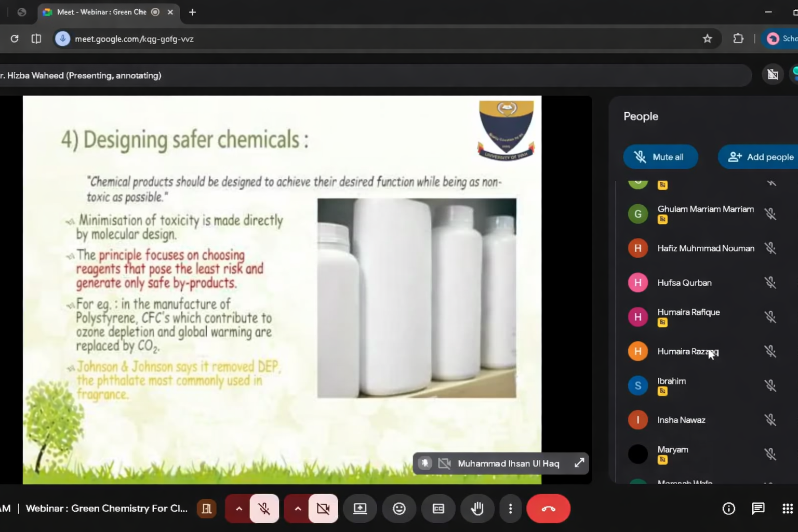
Task: Click the red leave call button
Action: 548,509
